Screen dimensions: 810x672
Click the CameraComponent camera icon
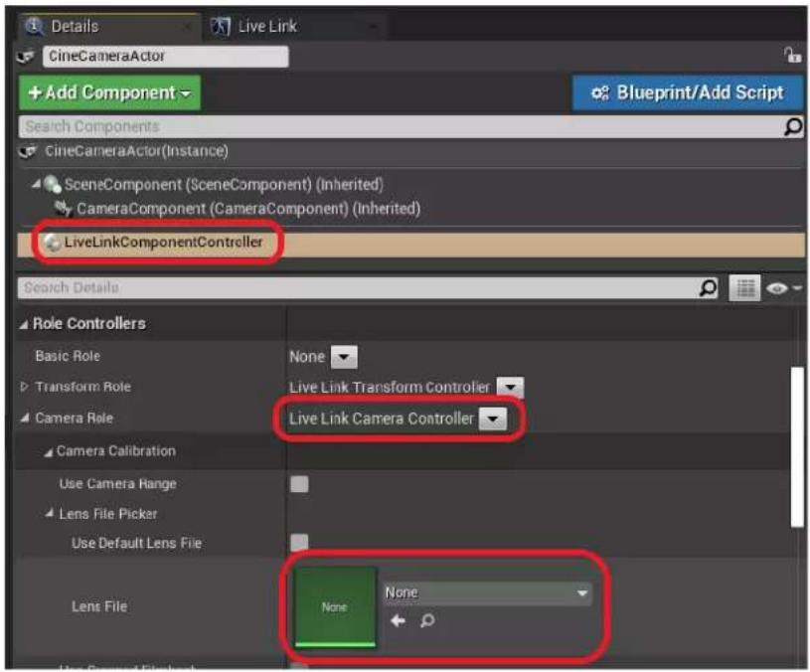click(64, 208)
